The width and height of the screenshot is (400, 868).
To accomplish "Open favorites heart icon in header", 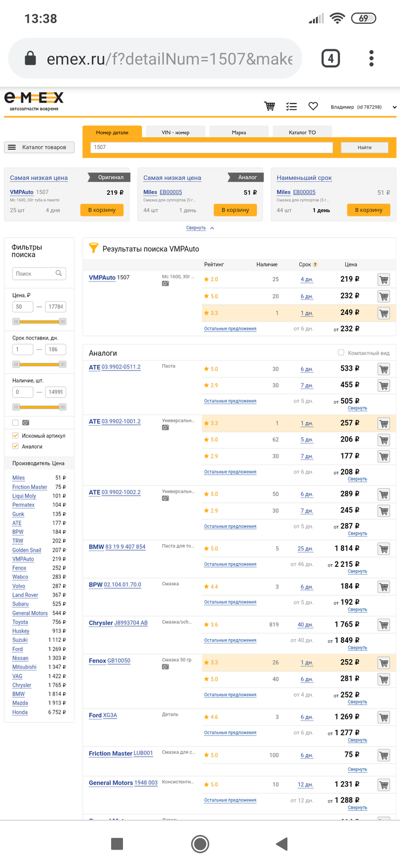I will pos(313,106).
